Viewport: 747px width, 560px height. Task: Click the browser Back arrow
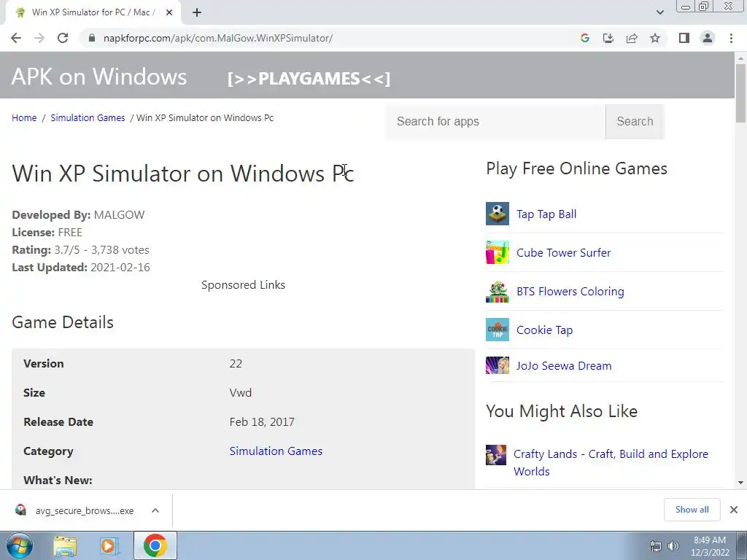coord(16,38)
